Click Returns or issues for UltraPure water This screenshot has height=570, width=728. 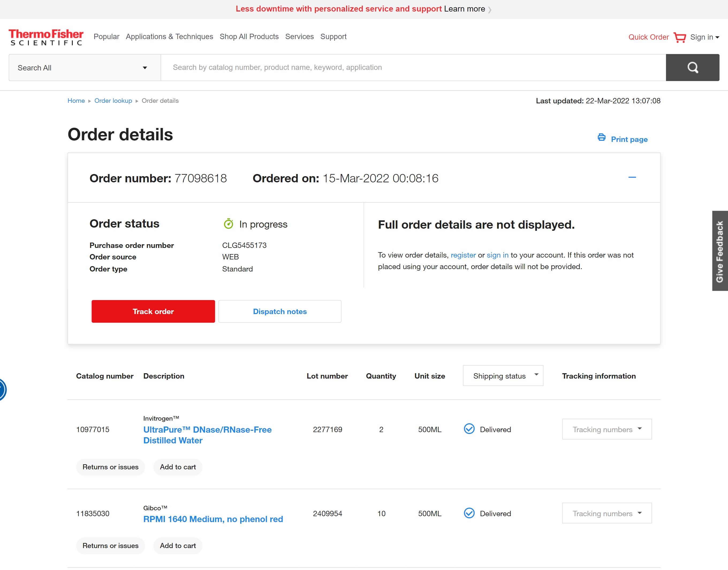coord(111,467)
